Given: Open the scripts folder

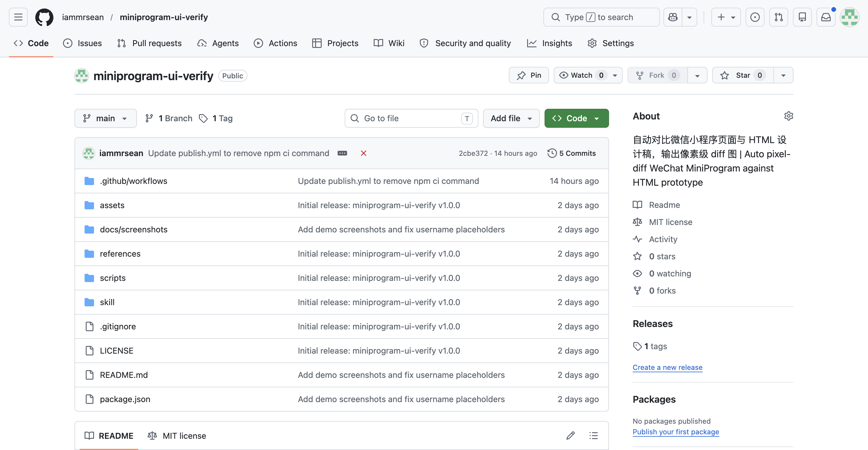Looking at the screenshot, I should pyautogui.click(x=113, y=278).
